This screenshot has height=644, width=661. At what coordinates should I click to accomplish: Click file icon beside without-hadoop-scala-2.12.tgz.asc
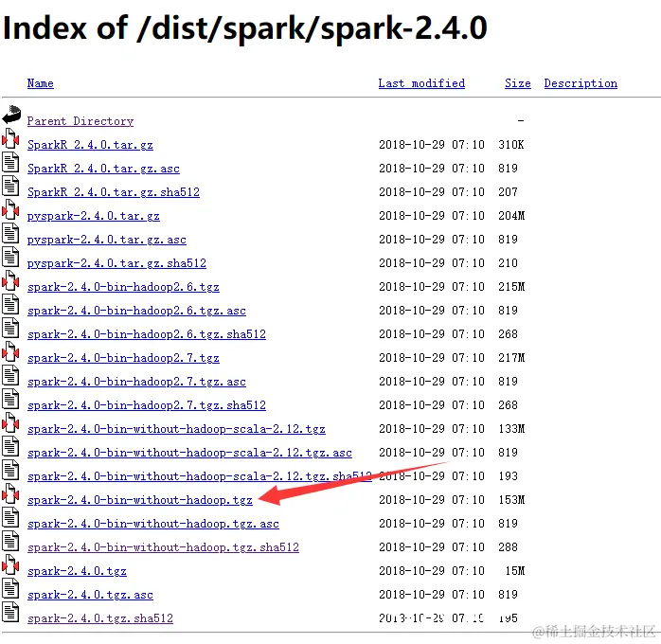(10, 445)
